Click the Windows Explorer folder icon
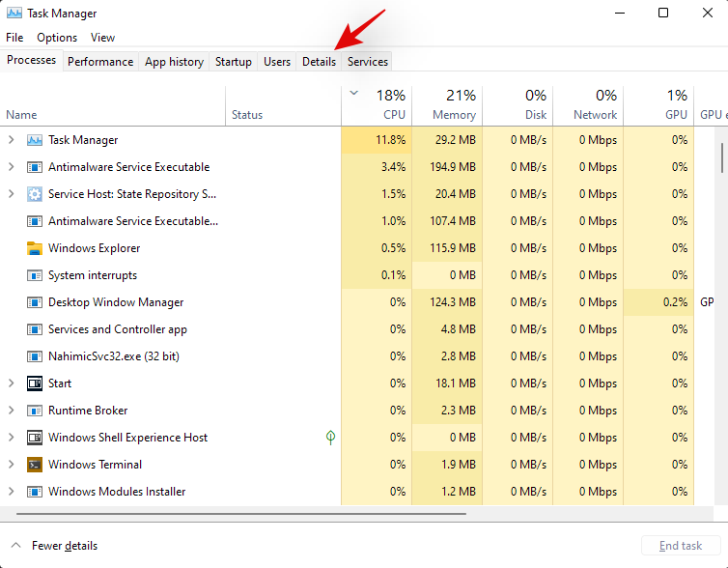 35,248
